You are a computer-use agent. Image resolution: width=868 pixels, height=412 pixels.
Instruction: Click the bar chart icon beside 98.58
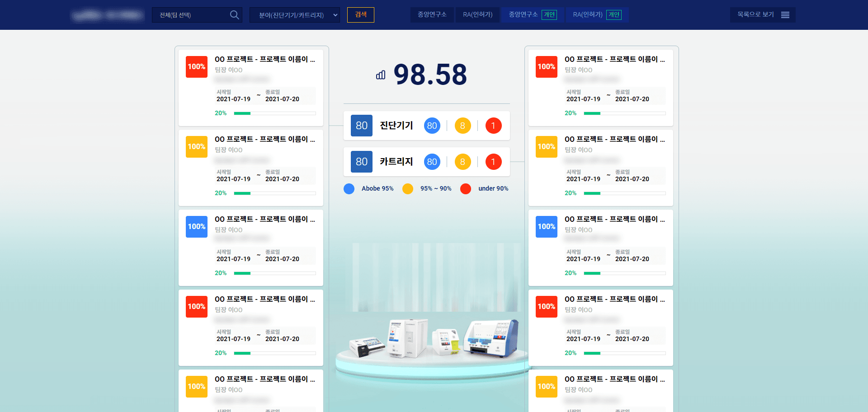381,75
